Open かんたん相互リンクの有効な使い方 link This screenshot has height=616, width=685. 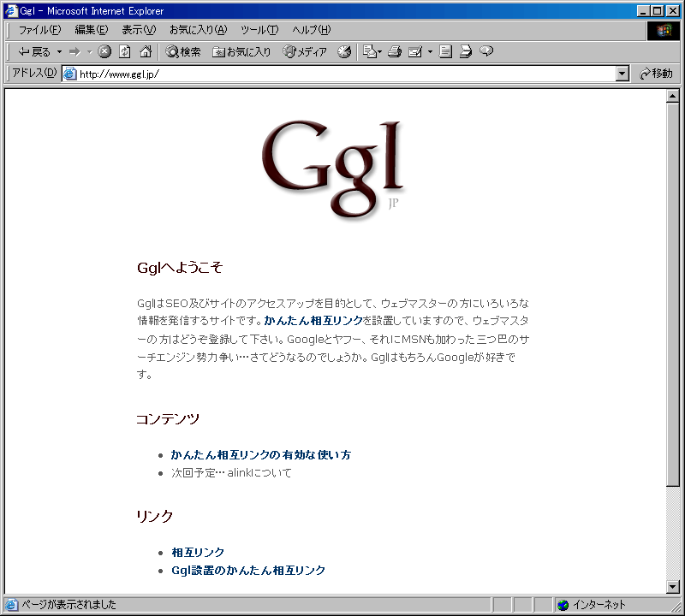tap(261, 455)
